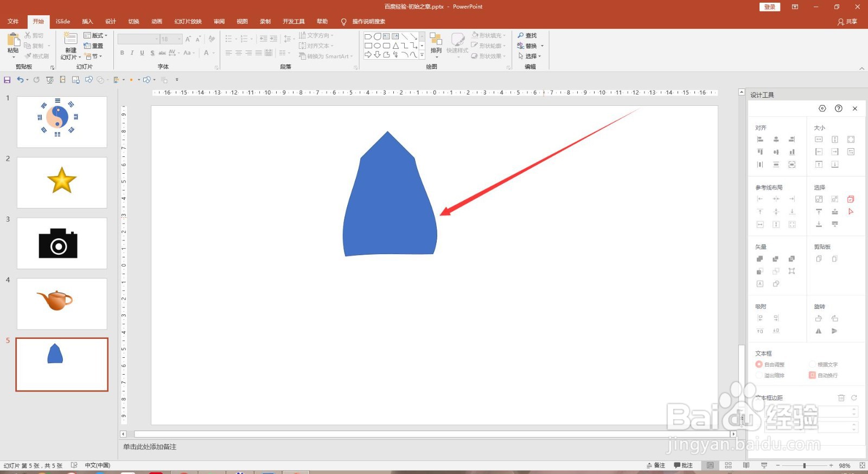Open the font size dropdown showing 18

coord(179,39)
